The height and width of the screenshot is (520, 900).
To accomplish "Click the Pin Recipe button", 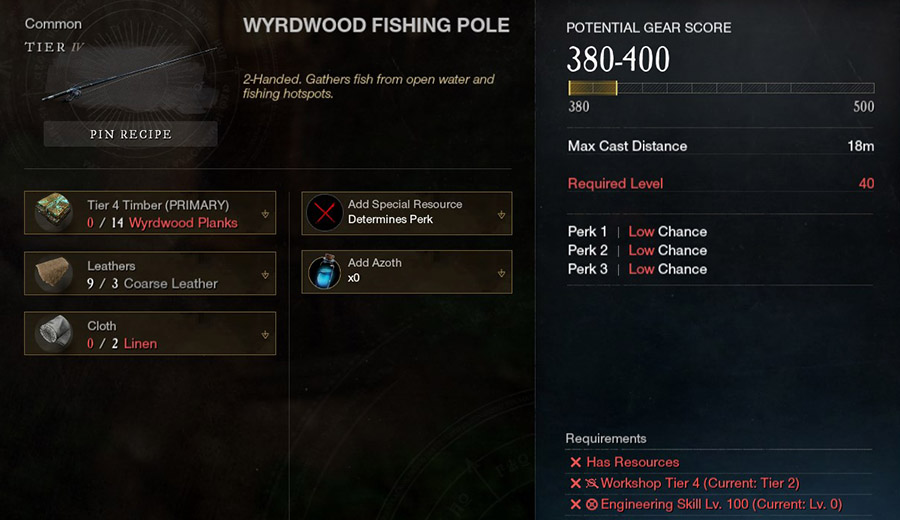I will click(130, 134).
